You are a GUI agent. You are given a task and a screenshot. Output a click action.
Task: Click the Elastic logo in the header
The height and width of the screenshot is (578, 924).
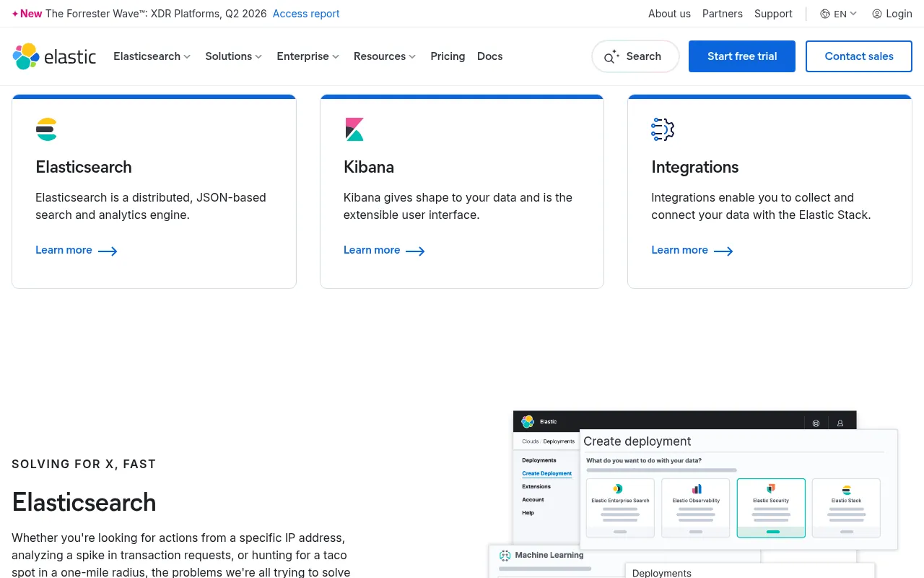[x=54, y=56]
